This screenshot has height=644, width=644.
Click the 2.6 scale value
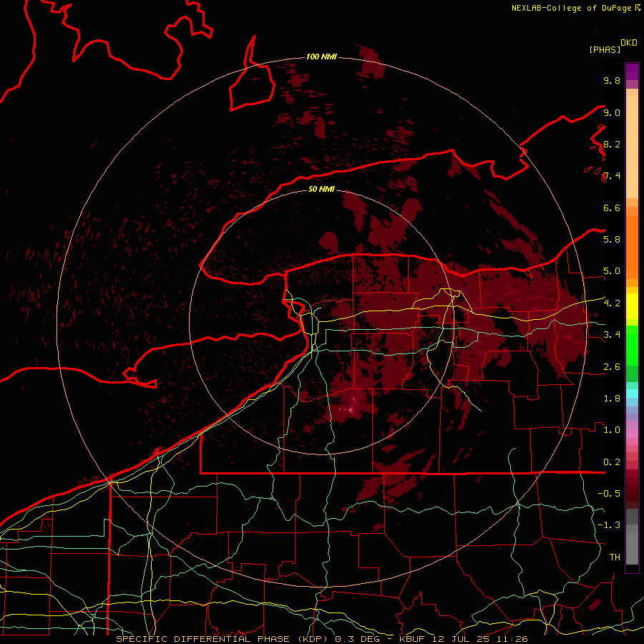coord(612,366)
